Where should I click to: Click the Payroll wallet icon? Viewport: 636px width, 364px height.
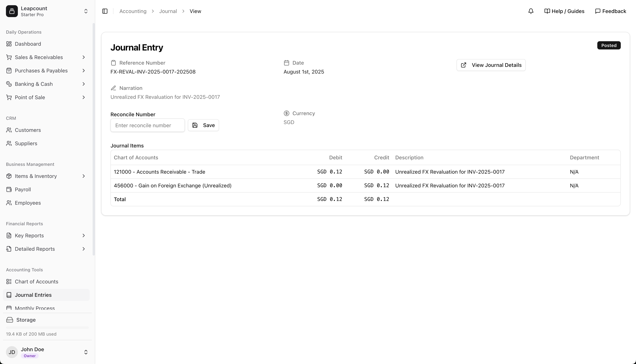(x=9, y=189)
